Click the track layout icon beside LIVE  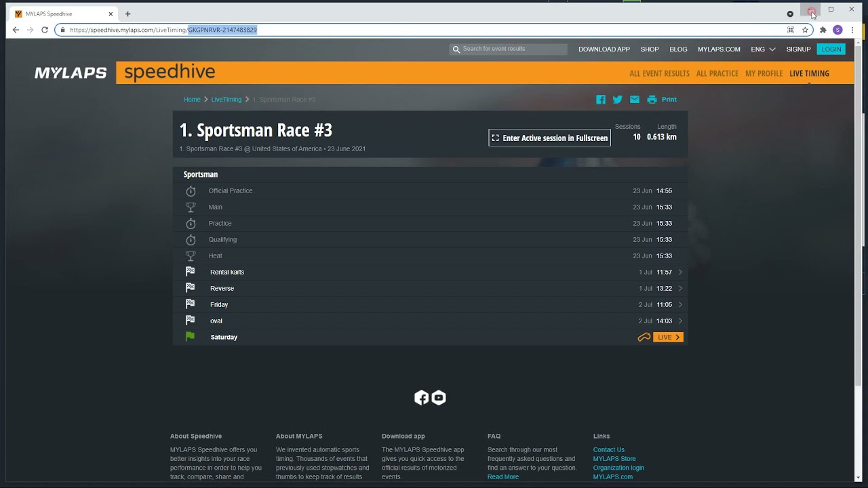644,337
